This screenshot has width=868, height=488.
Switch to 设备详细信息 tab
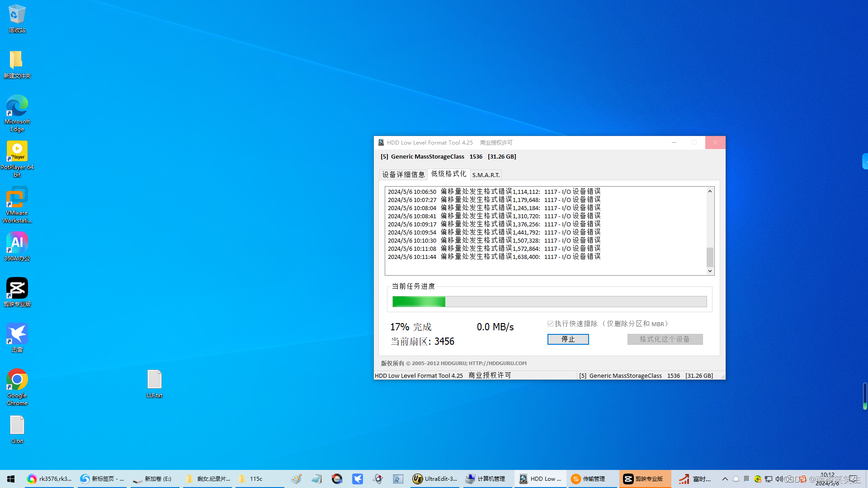coord(403,174)
